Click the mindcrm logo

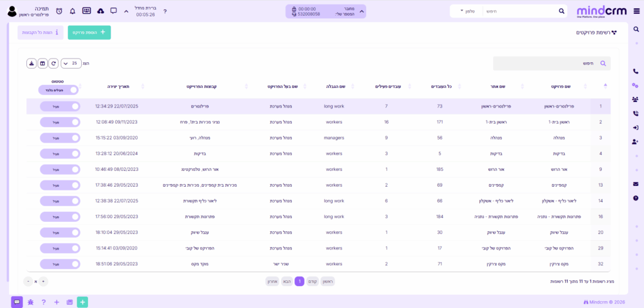tap(603, 11)
